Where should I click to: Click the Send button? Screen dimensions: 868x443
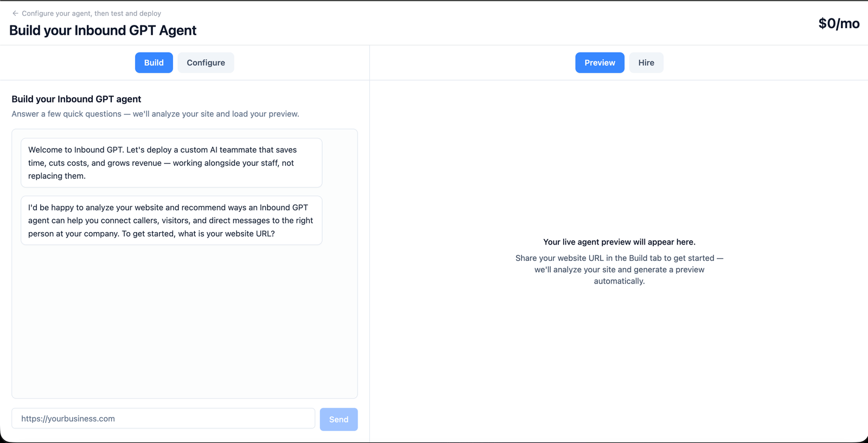[x=339, y=419]
